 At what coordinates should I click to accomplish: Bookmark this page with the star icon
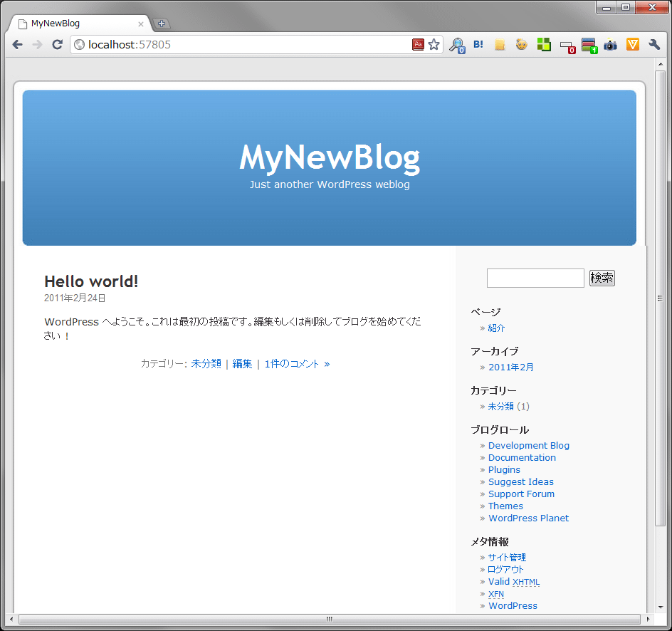click(434, 45)
